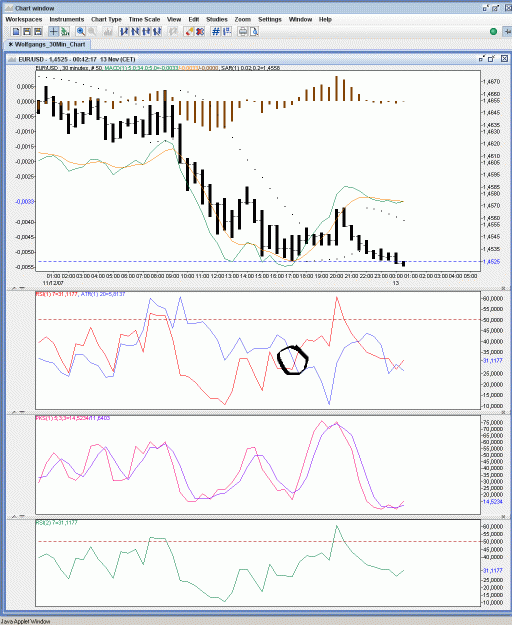Open the Chart Type menu
512x625 pixels.
106,19
